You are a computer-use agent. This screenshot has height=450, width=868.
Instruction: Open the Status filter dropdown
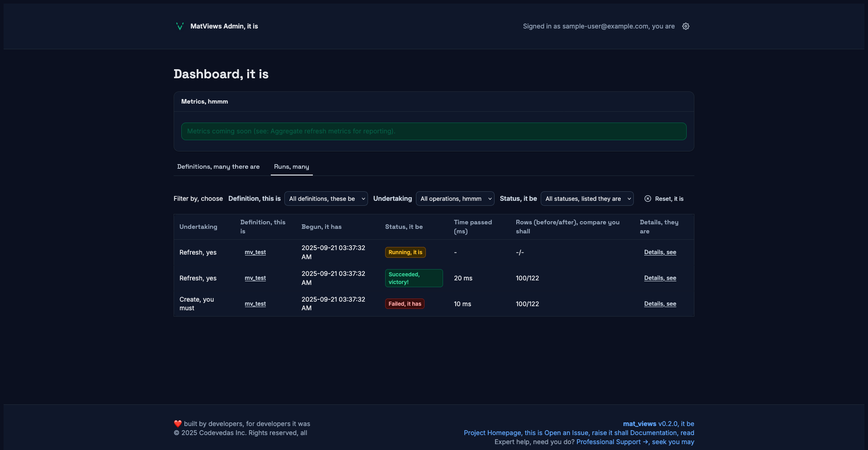587,199
